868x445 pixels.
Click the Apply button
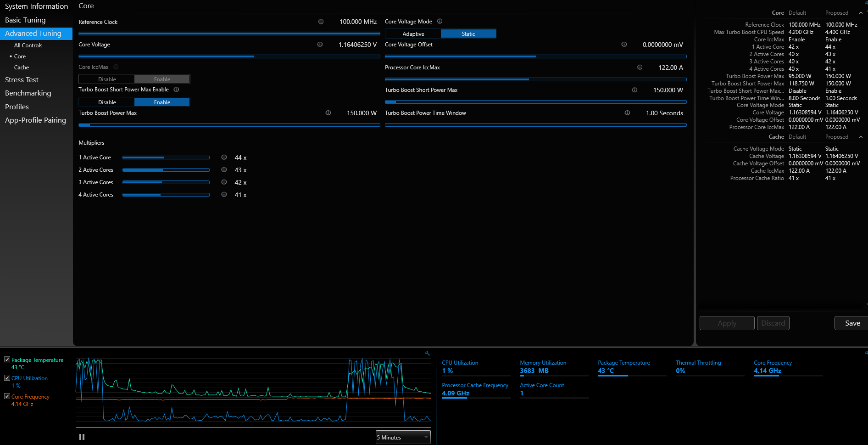click(727, 323)
